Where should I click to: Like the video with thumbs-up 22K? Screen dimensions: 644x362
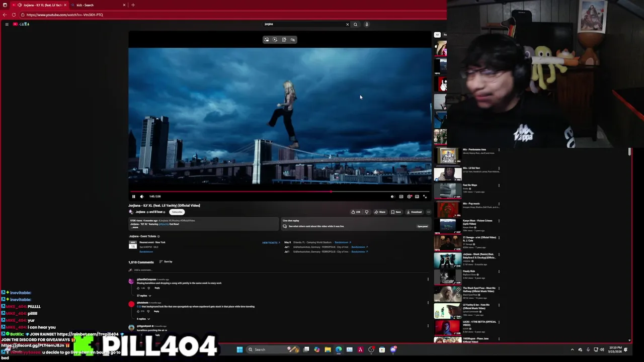coord(356,212)
